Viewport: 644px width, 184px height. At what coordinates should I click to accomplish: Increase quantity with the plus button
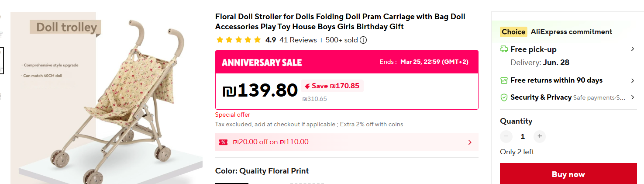click(540, 136)
